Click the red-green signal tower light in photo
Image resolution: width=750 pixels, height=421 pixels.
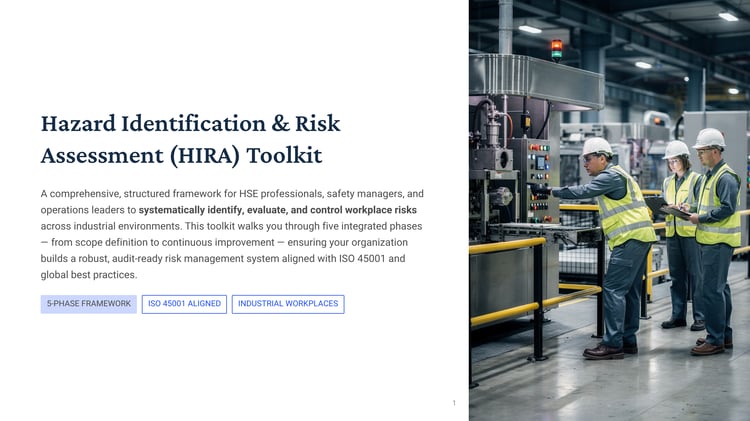557,50
